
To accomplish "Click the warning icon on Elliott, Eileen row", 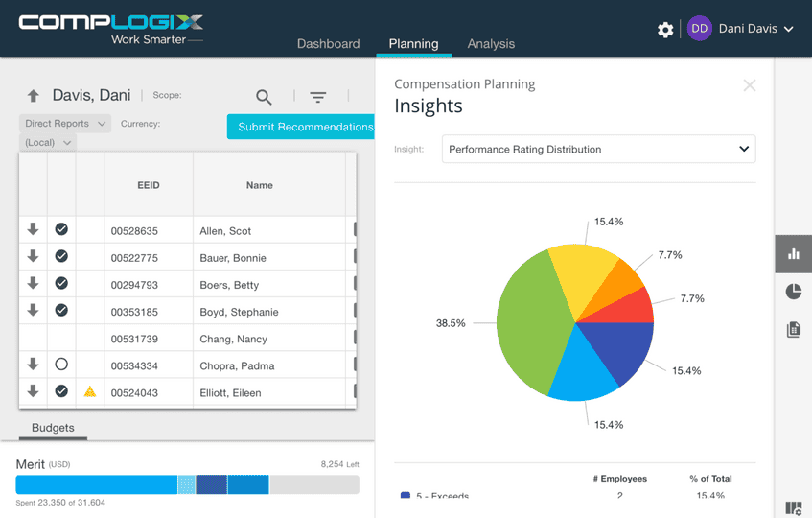I will click(x=90, y=392).
